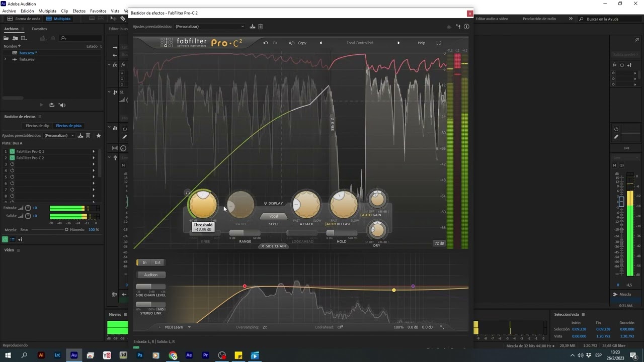Click red side chain filter node
This screenshot has height=362, width=644.
[245, 286]
